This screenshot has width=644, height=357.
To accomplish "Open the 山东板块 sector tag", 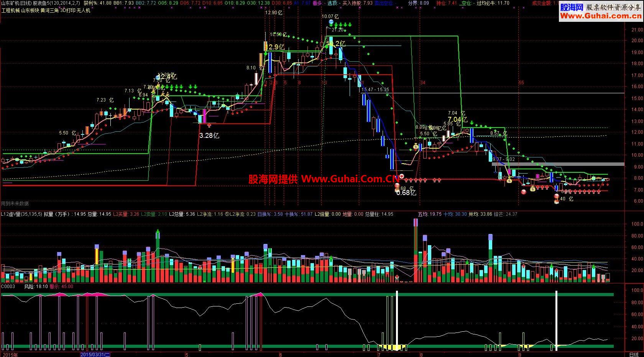I will 31,10.
